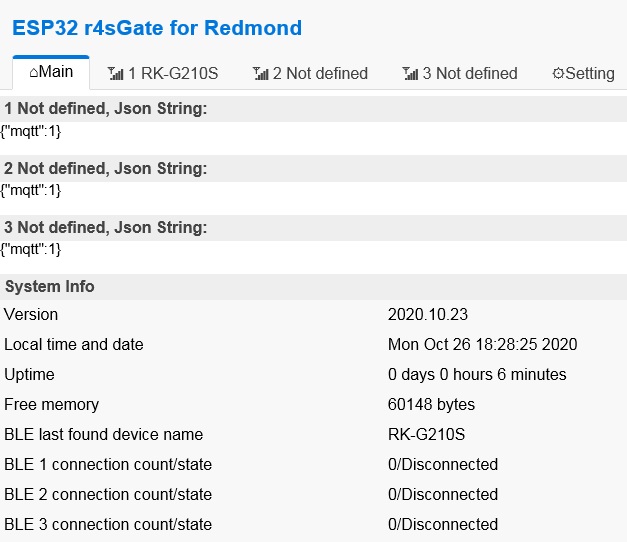Click the JSON string under 2 Not defined

click(31, 190)
